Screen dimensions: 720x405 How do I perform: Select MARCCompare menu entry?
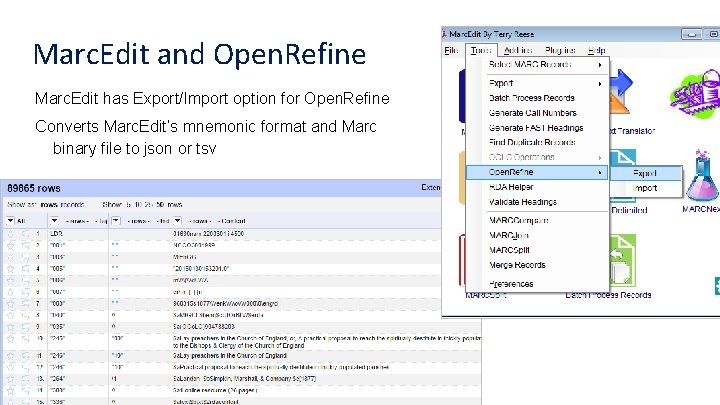pyautogui.click(x=518, y=220)
